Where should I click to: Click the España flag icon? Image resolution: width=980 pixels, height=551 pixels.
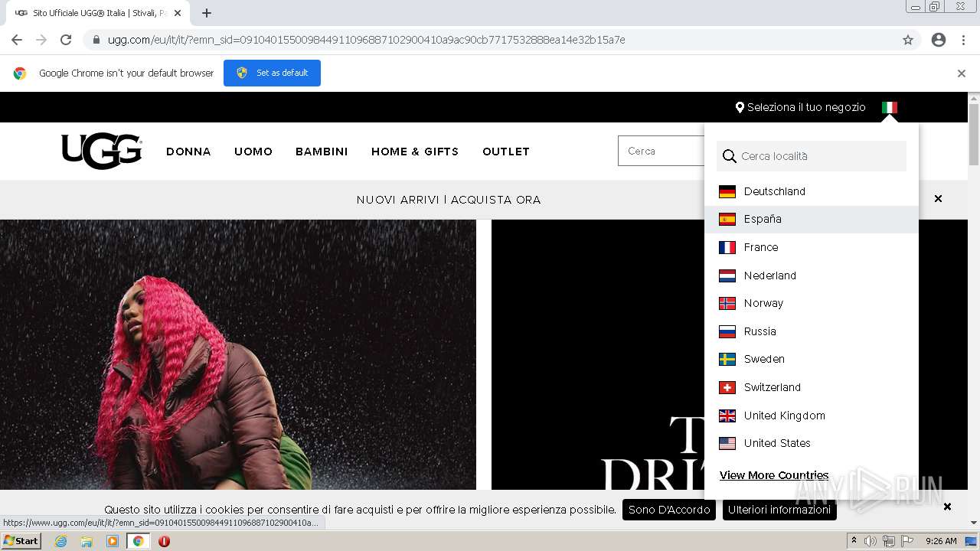click(x=727, y=219)
